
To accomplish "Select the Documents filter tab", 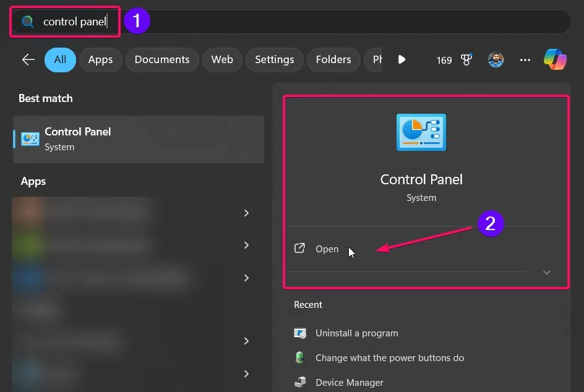I will pos(162,59).
